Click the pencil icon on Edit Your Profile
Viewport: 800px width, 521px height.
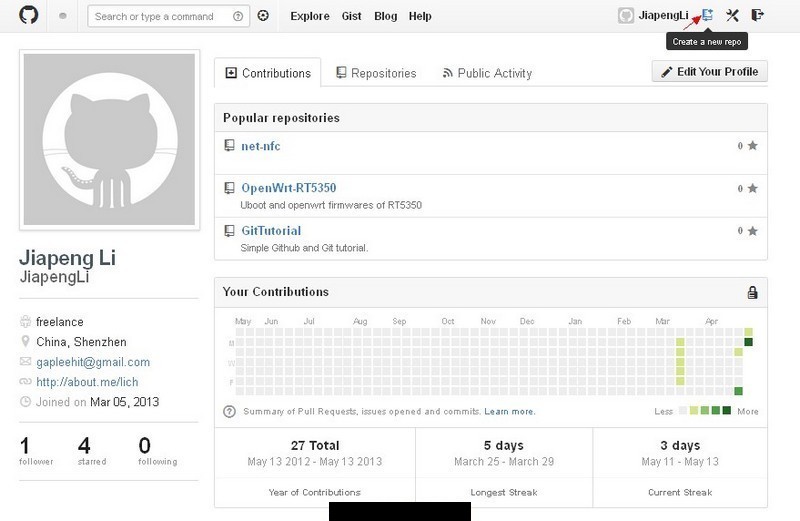(666, 72)
